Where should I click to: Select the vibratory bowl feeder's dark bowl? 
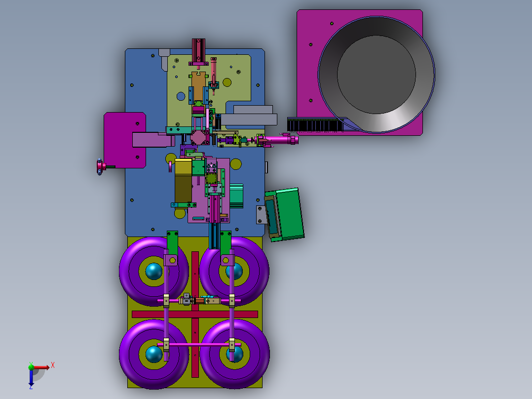tap(376, 75)
